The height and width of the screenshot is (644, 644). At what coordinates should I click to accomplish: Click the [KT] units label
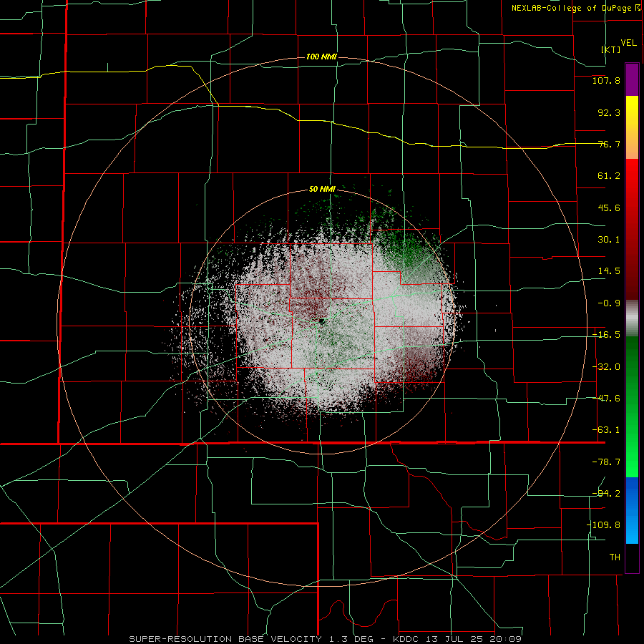pos(611,49)
